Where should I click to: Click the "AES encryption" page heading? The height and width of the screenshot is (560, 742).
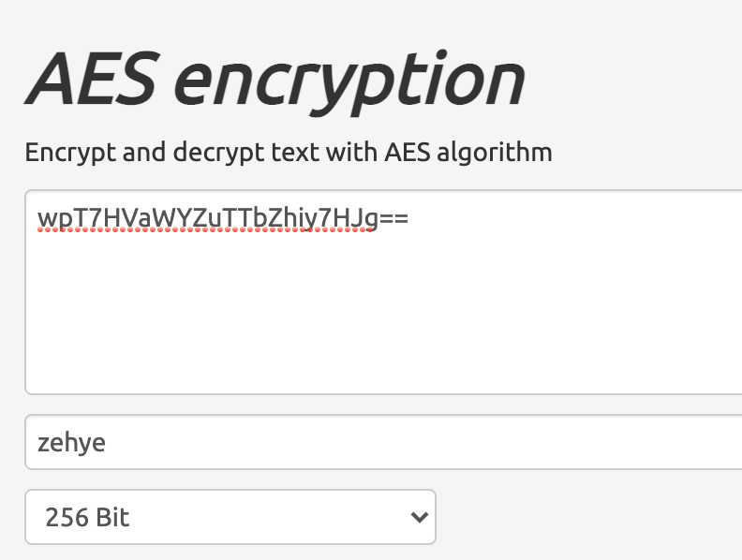point(275,81)
